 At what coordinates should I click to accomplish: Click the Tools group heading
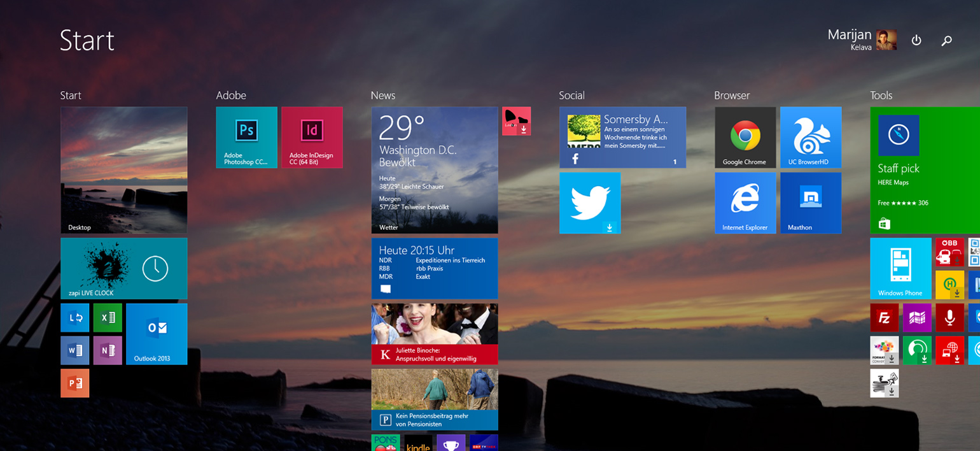point(881,96)
